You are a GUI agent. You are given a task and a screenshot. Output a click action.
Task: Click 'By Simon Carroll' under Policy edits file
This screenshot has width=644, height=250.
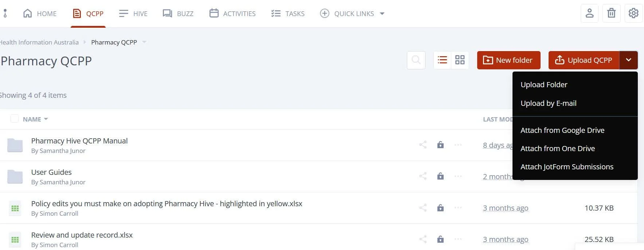tap(55, 214)
